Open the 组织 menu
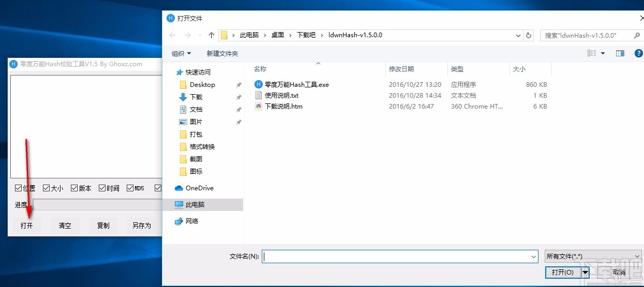Screen dimensions: 644x287 [182, 53]
